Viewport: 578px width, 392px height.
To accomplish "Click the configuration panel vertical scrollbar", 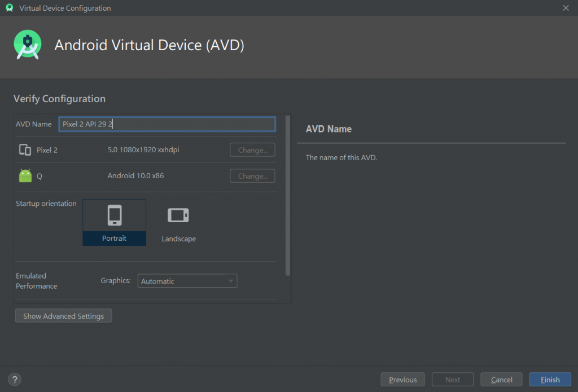I will coord(288,195).
